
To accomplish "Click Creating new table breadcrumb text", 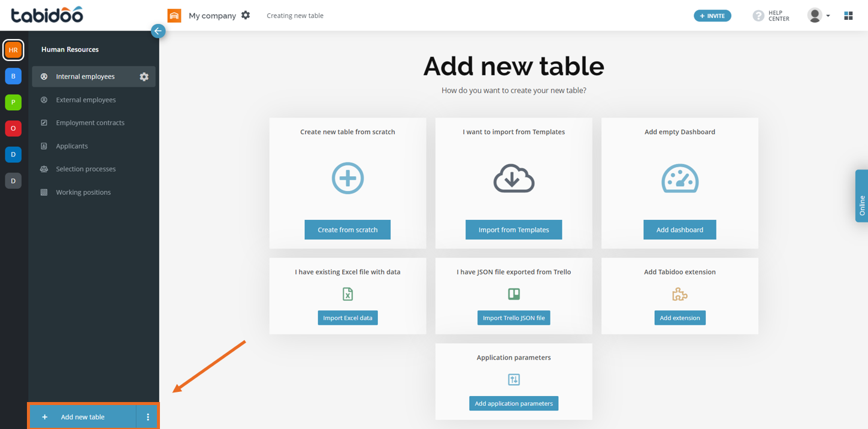I will point(295,16).
